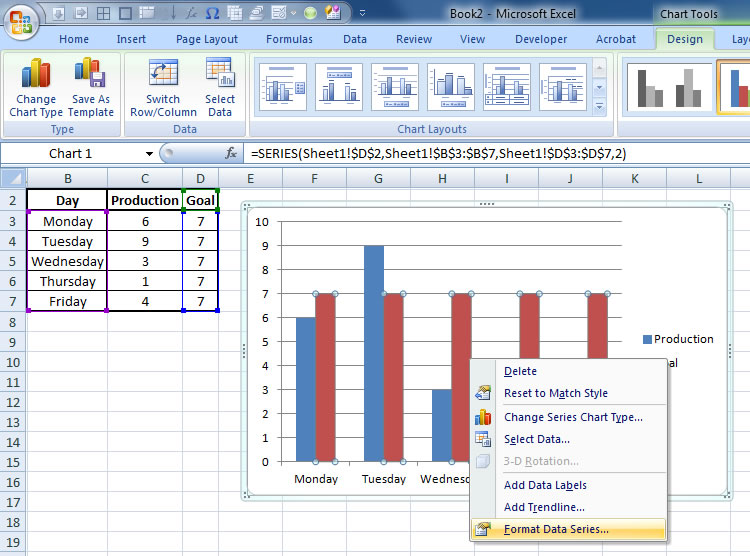
Task: Click the formula bar fx button
Action: [x=231, y=153]
